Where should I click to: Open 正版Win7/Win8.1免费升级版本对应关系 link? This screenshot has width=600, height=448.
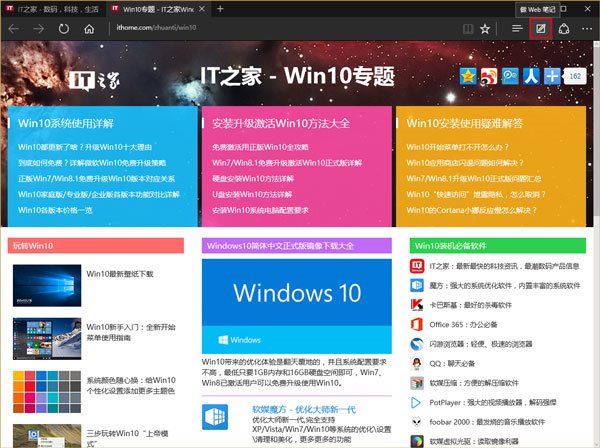point(96,179)
